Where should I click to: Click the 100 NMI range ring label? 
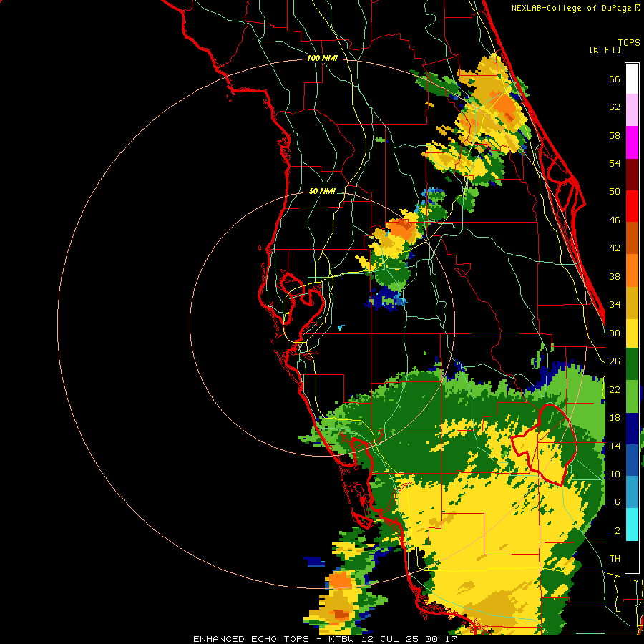click(322, 59)
